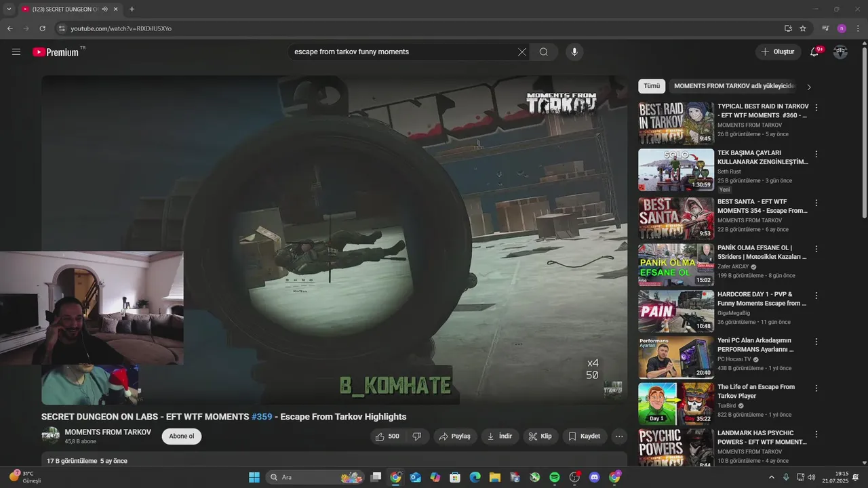Open Chrome media controls icon

click(x=825, y=28)
